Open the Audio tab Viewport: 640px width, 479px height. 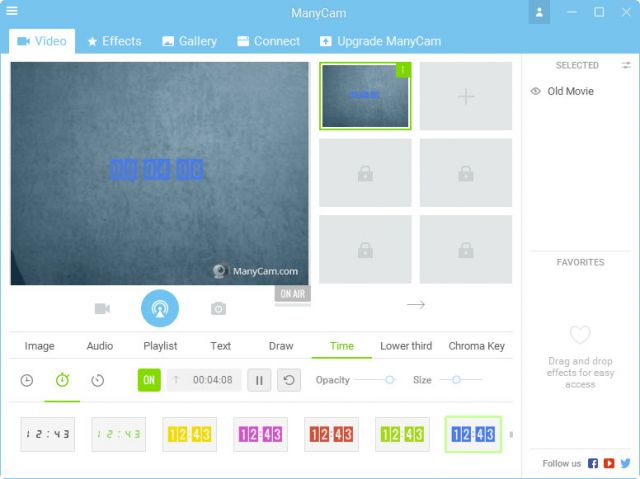tap(100, 346)
